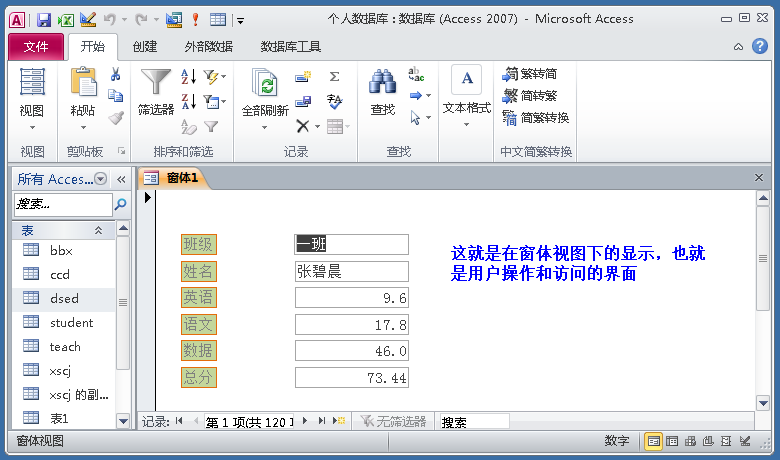Switch to PivotTable View in status bar
The width and height of the screenshot is (780, 460).
690,441
